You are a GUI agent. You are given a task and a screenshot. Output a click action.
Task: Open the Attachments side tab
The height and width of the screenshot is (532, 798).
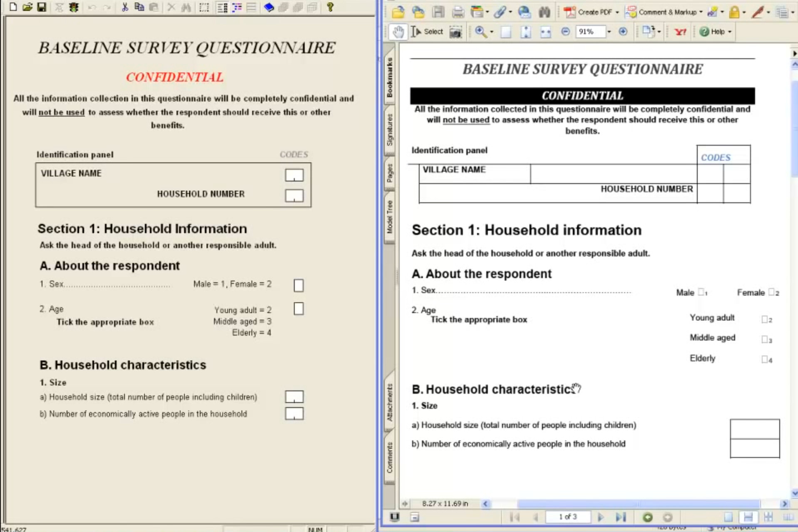tap(389, 402)
